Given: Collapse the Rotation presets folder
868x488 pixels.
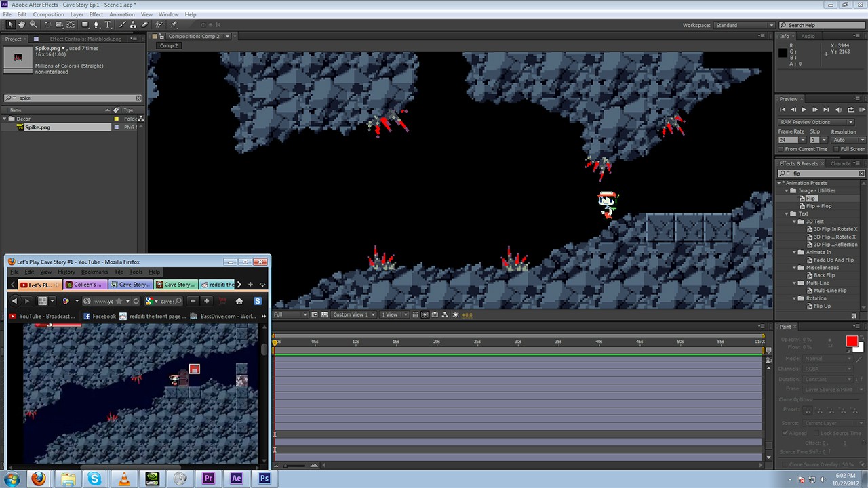Looking at the screenshot, I should coord(795,298).
